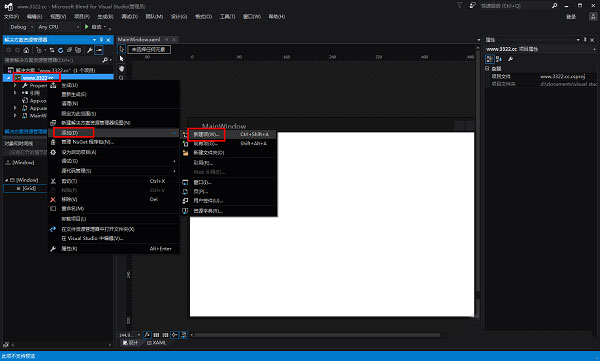This screenshot has width=600, height=361.
Task: Click the notifications filter flag icon
Action: (460, 5)
